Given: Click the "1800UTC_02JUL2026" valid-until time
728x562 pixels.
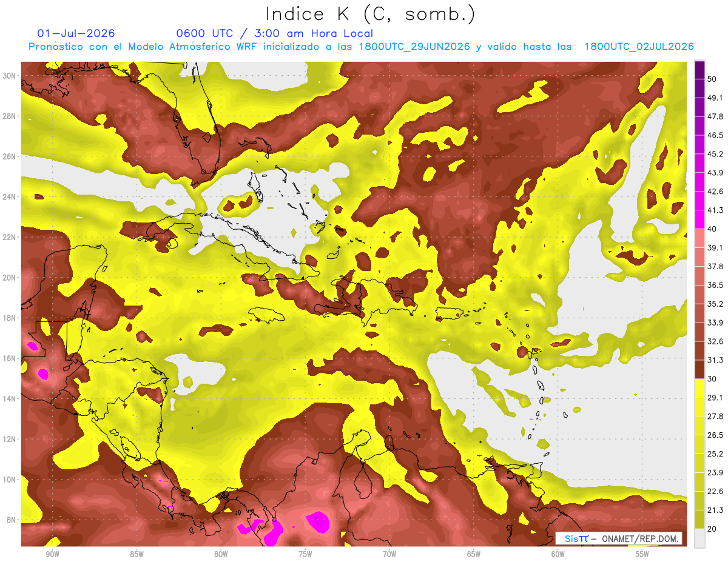Looking at the screenshot, I should (x=639, y=47).
